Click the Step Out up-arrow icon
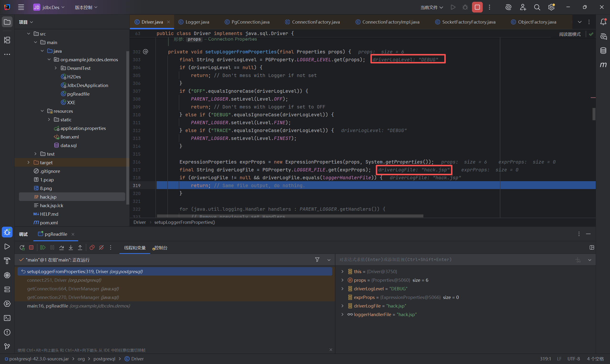The image size is (610, 364). pyautogui.click(x=80, y=247)
